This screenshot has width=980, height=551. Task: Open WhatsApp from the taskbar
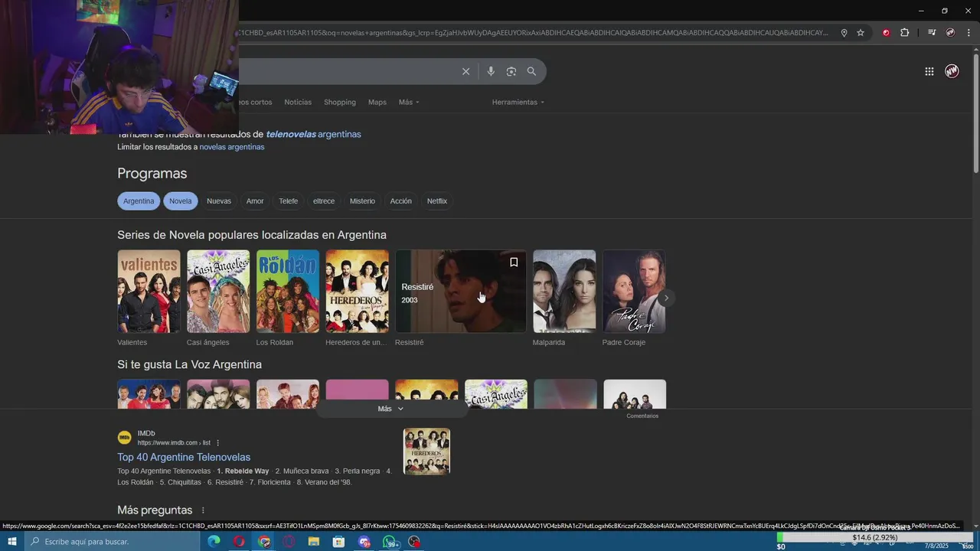coord(390,542)
